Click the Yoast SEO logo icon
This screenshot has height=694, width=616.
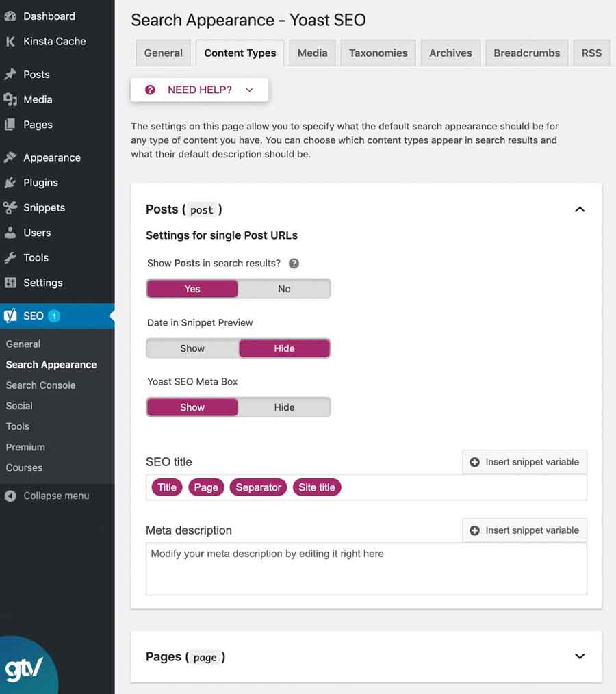(x=10, y=316)
